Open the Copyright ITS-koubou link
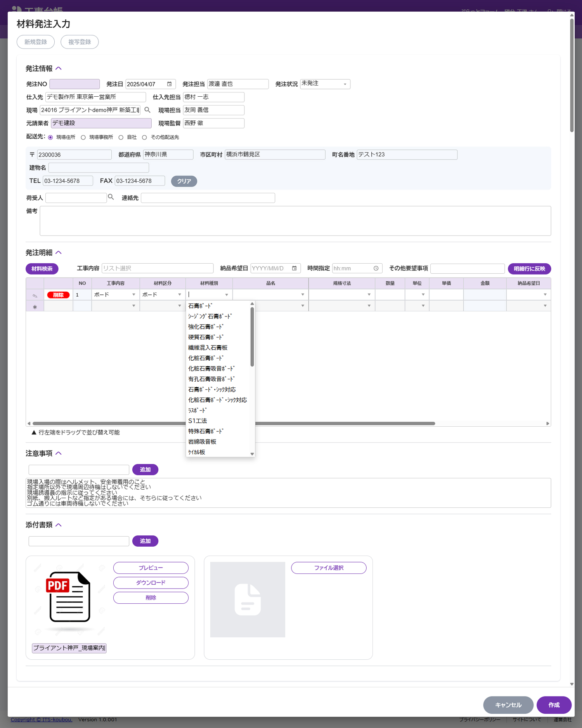 coord(42,719)
